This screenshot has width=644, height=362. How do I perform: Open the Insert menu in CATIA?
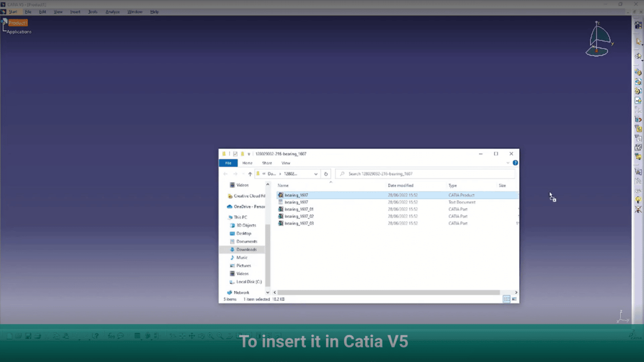pyautogui.click(x=75, y=12)
